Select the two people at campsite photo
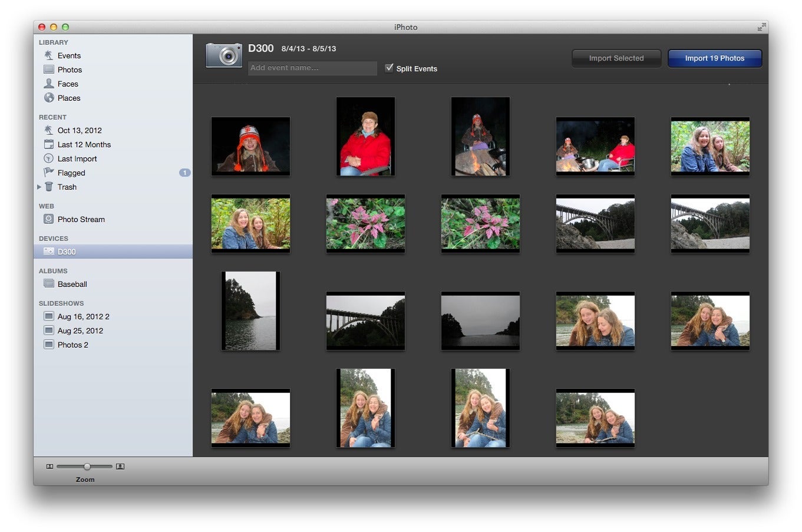Viewport: 802px width, 532px height. coord(595,146)
